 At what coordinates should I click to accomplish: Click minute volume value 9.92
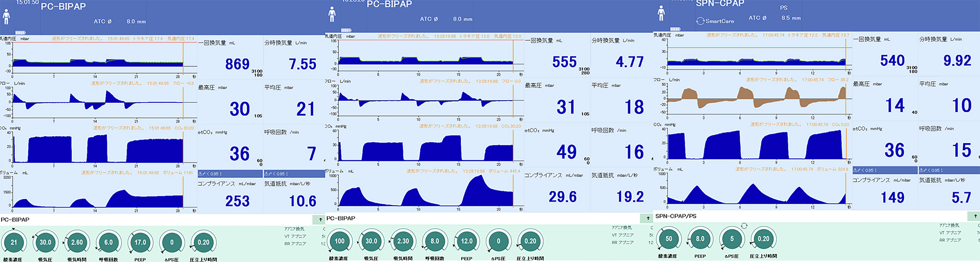point(957,61)
